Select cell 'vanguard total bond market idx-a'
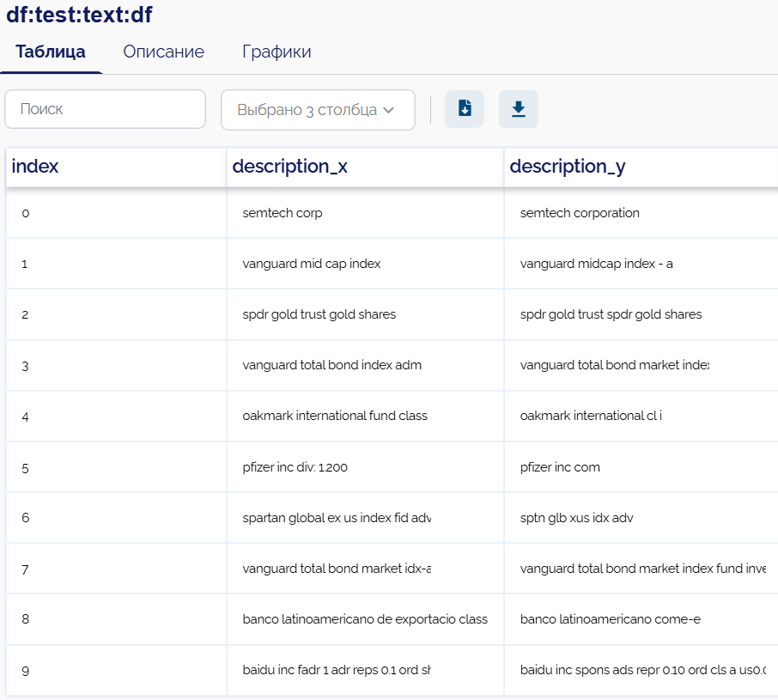The width and height of the screenshot is (778, 700). 365,569
